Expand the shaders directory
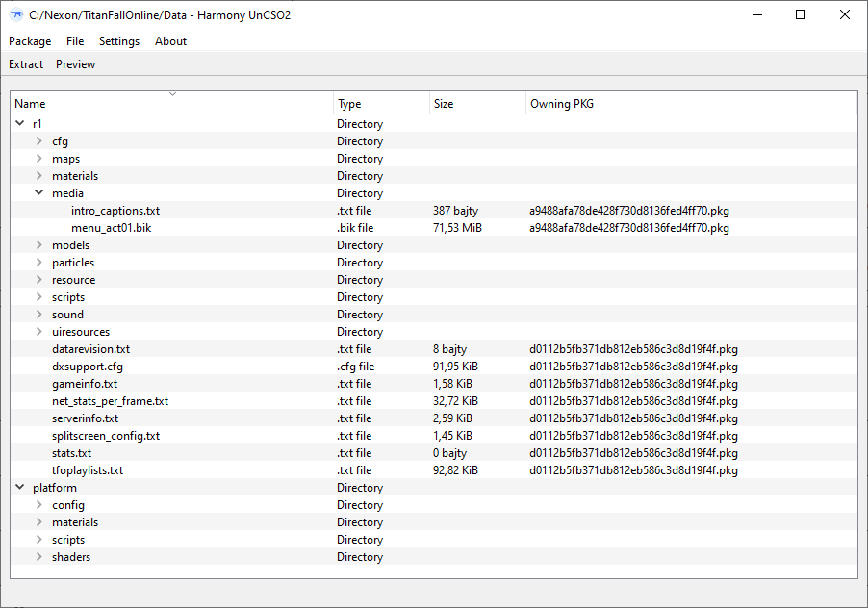 pyautogui.click(x=38, y=556)
